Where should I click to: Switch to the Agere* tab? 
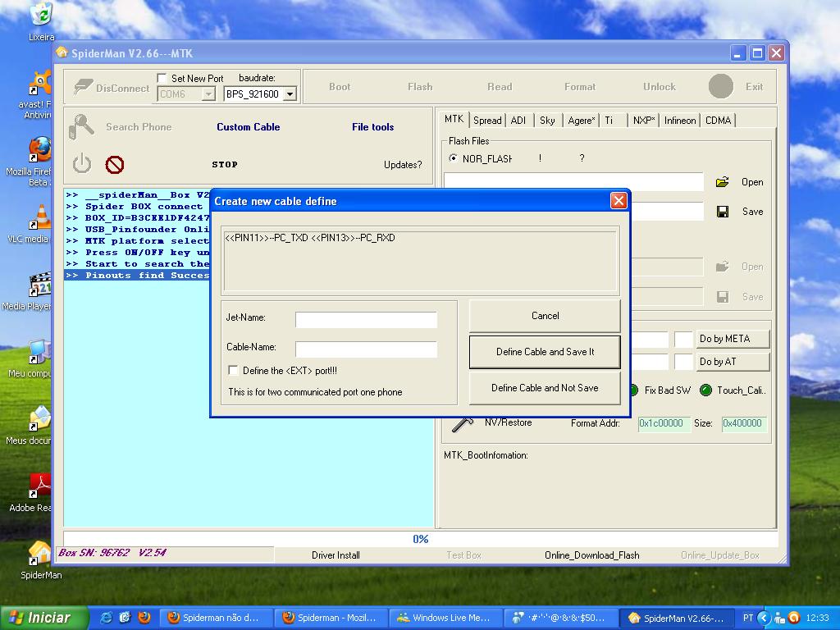[582, 121]
